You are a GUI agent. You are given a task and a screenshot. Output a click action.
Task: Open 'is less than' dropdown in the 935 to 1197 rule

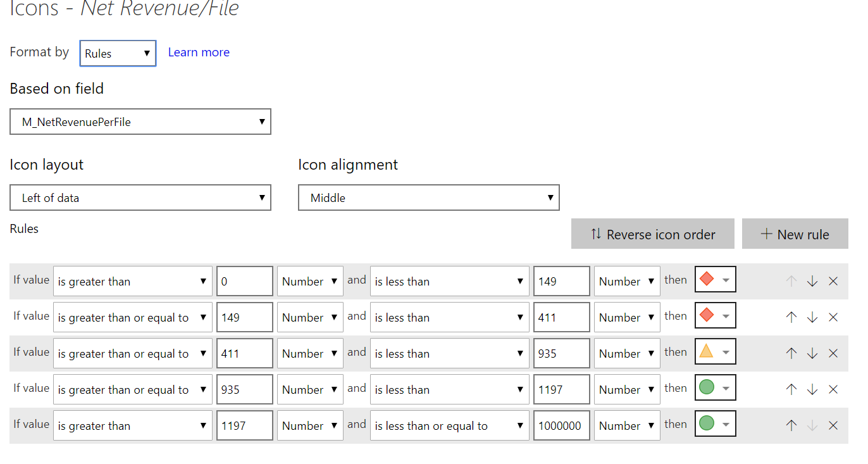click(x=450, y=389)
